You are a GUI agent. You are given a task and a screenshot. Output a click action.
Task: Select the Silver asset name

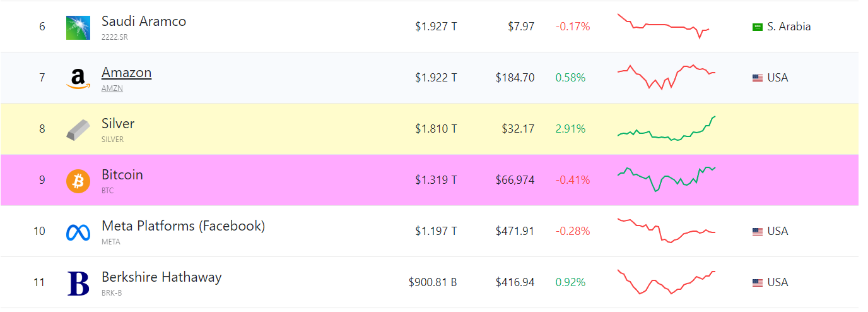click(x=118, y=124)
